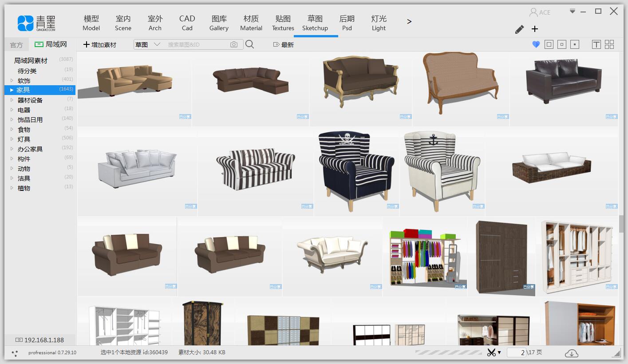Open the 草图 search type dropdown
The image size is (628, 364).
tap(148, 44)
